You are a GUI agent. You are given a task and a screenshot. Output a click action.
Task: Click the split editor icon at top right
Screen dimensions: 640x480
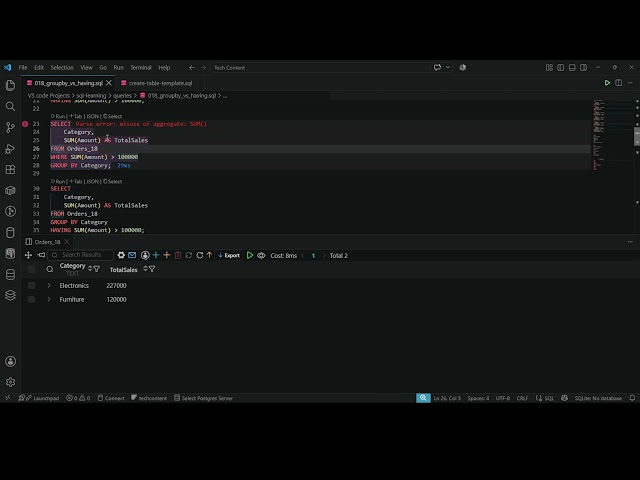click(x=619, y=83)
